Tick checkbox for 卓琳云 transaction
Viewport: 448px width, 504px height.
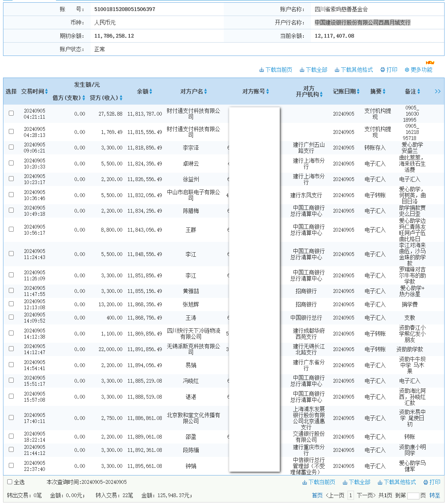(x=11, y=163)
